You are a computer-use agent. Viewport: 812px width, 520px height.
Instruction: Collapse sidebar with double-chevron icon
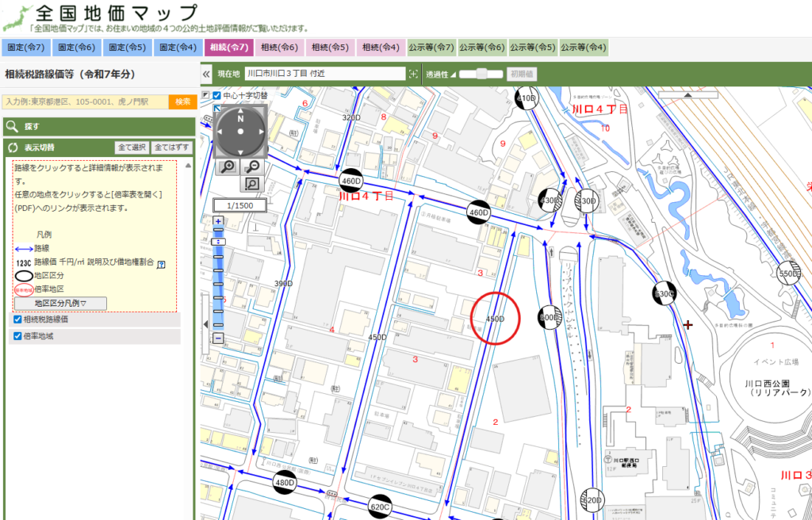click(x=206, y=74)
